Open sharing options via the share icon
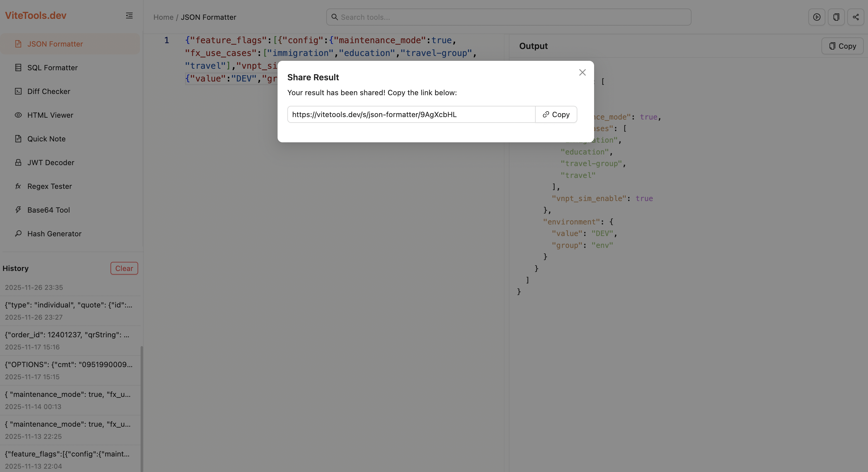 pos(856,17)
